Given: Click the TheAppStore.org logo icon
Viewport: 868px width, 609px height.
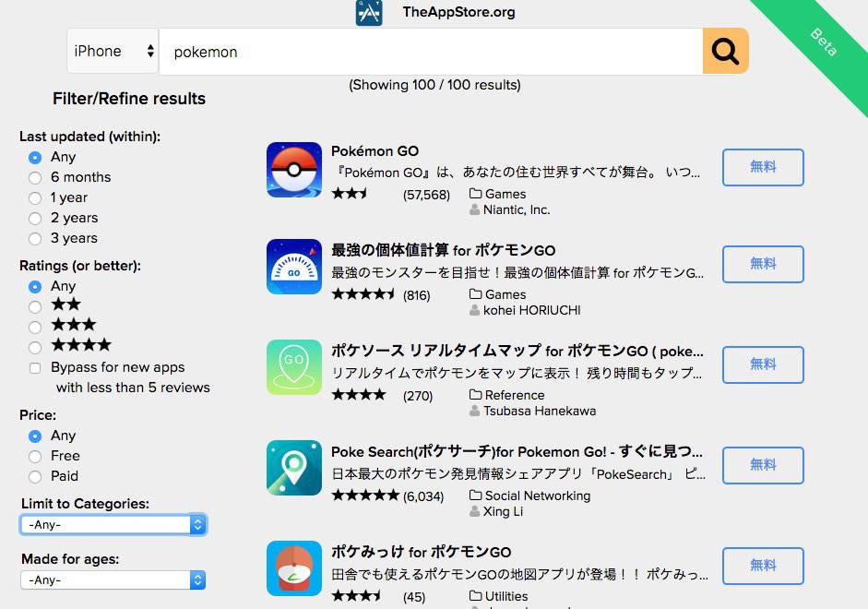Looking at the screenshot, I should (x=369, y=12).
